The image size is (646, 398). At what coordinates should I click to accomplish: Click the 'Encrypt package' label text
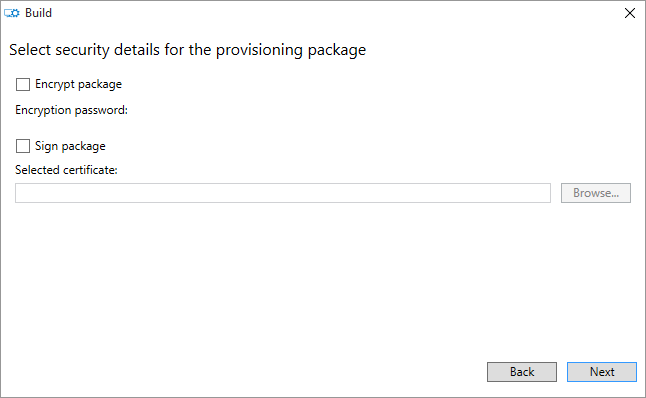click(78, 84)
